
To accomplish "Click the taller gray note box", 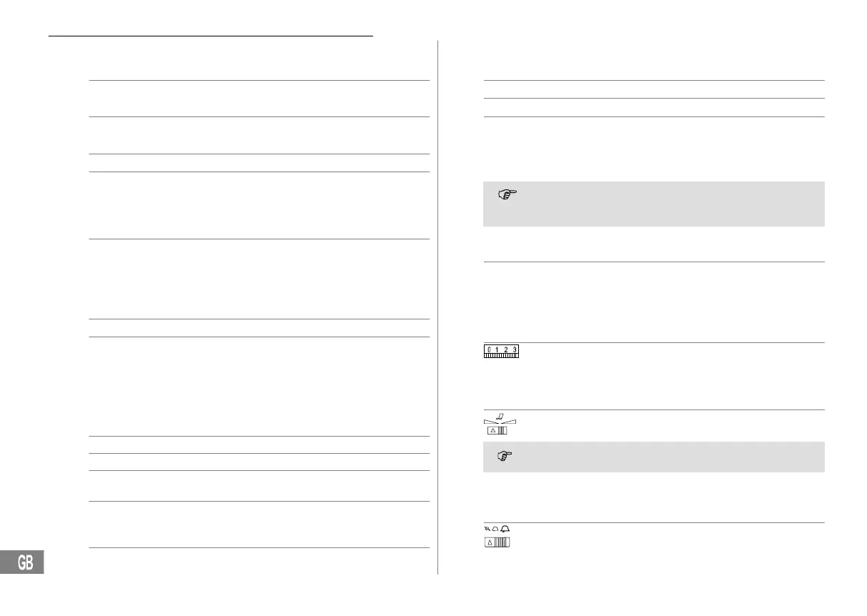I will click(x=653, y=204).
